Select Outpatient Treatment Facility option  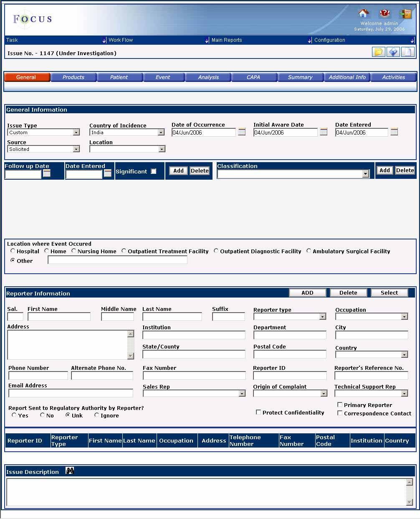(124, 251)
